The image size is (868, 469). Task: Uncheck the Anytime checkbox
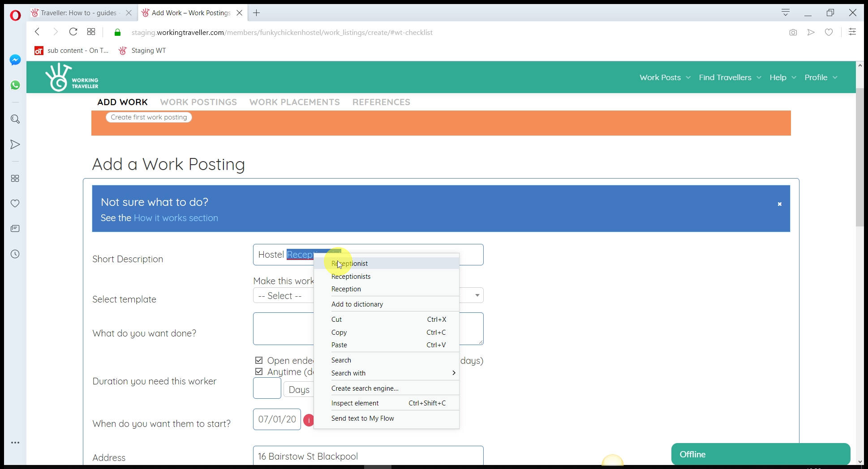[x=259, y=371]
